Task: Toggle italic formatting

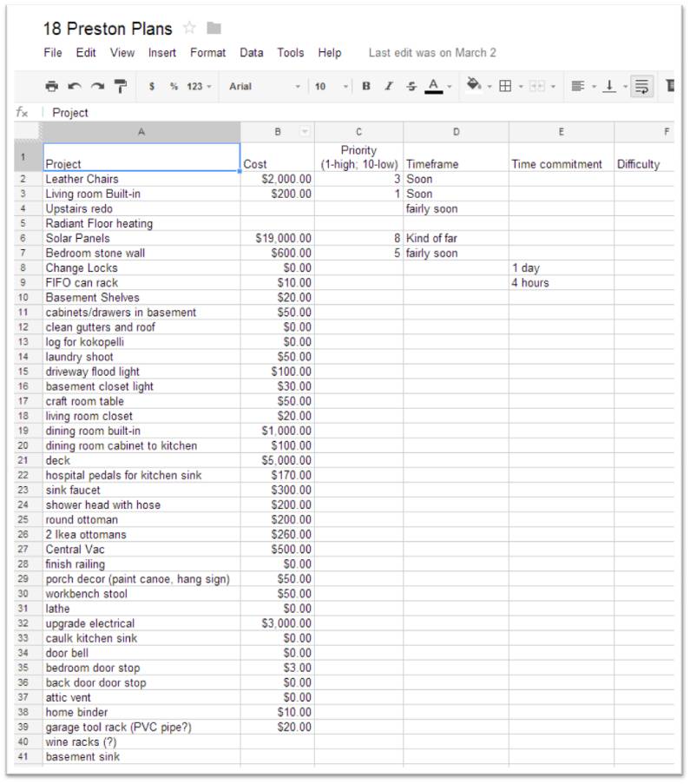Action: pyautogui.click(x=389, y=87)
